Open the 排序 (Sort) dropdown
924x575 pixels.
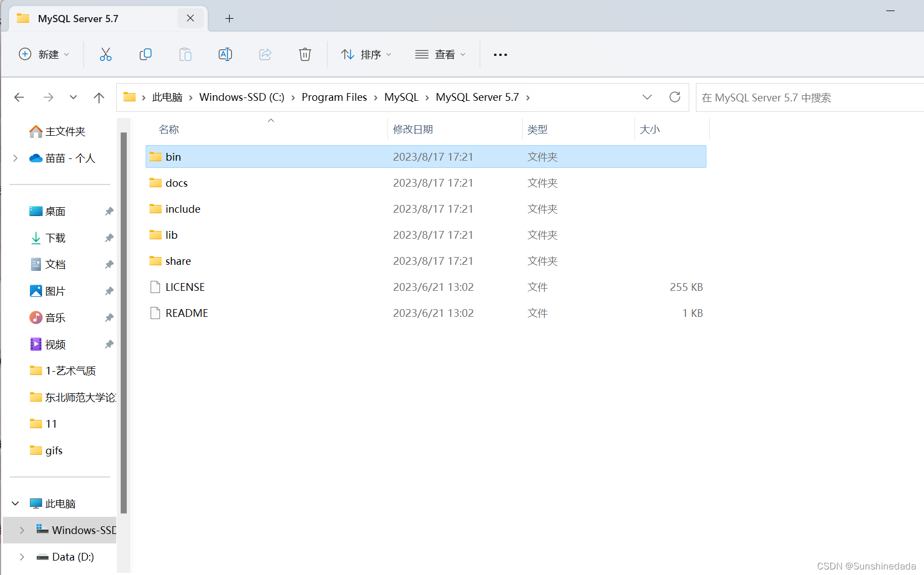pos(366,54)
